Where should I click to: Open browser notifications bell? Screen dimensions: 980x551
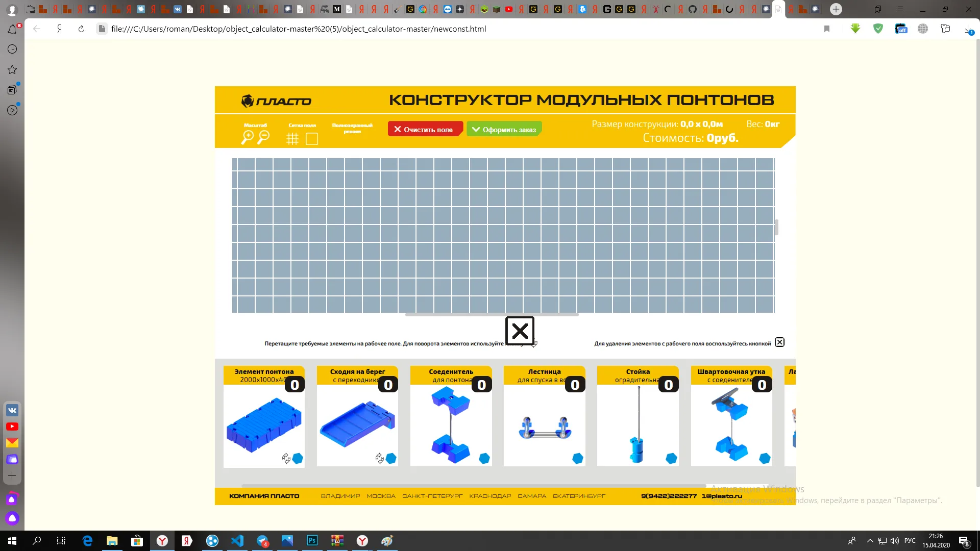click(12, 29)
